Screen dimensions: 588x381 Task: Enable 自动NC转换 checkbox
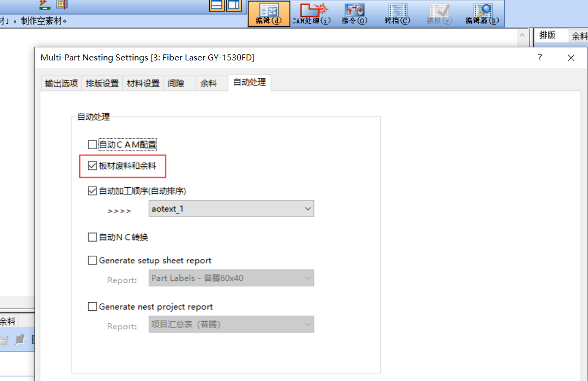click(92, 237)
